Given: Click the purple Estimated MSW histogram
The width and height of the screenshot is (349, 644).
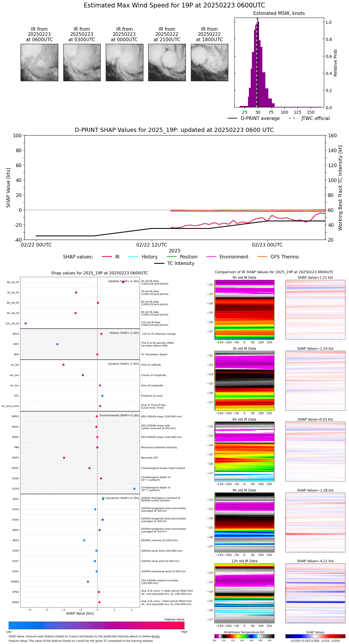Looking at the screenshot, I should click(257, 75).
